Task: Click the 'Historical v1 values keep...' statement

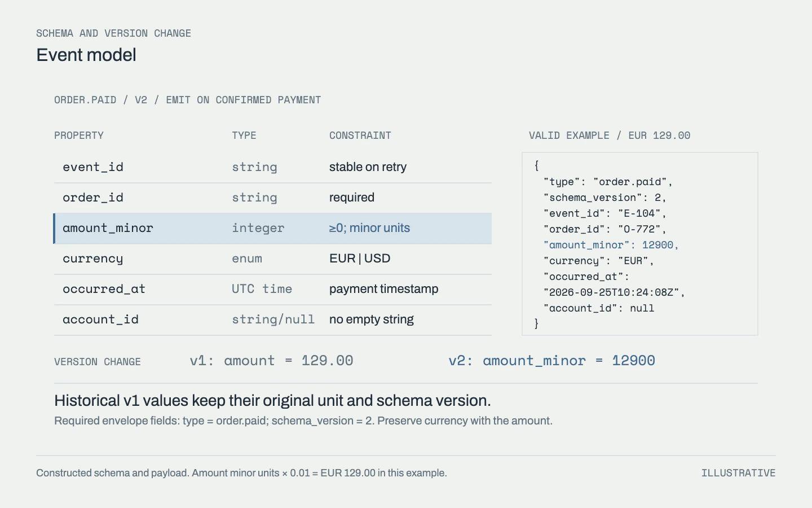Action: [x=272, y=401]
